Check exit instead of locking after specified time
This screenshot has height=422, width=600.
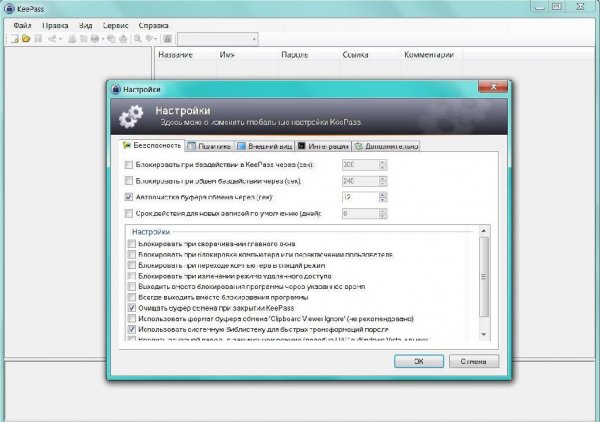[132, 287]
